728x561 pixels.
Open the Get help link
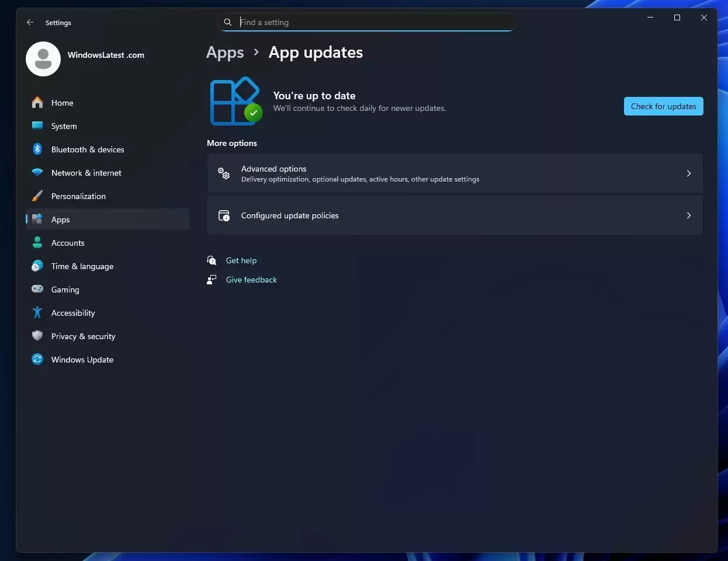[x=241, y=260]
